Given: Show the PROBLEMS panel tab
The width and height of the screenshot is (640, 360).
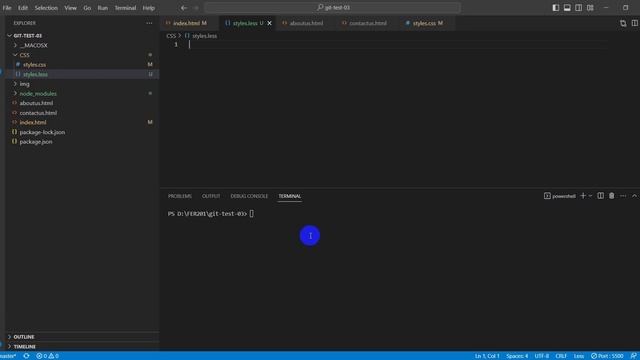Looking at the screenshot, I should click(x=180, y=196).
